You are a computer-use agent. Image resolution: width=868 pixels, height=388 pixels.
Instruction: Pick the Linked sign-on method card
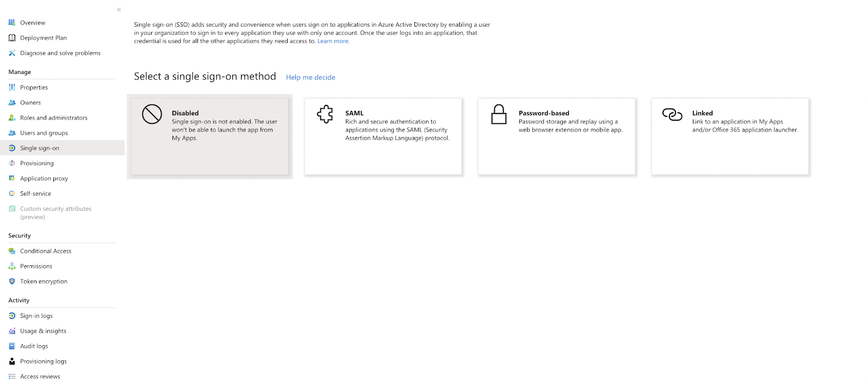730,136
